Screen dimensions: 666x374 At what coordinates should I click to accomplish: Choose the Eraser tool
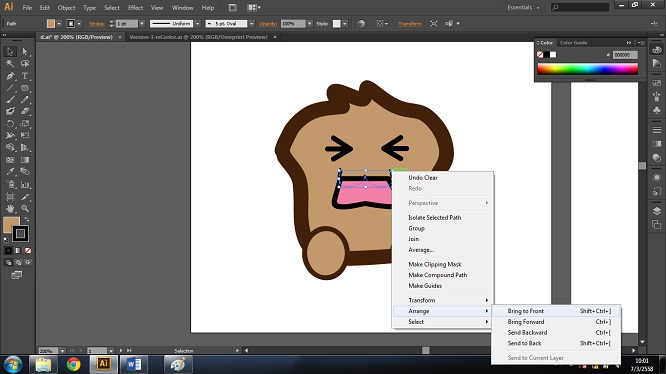[x=25, y=111]
